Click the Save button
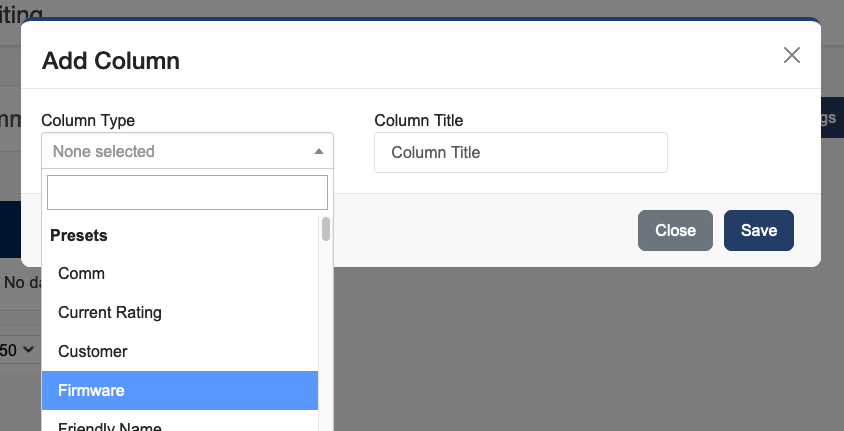 coord(758,230)
